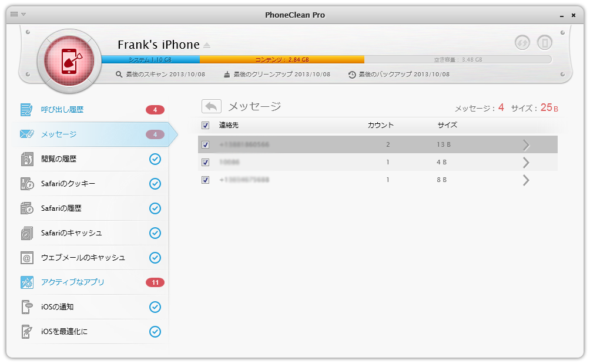590x364 pixels.
Task: Open the hamburger menu icon in title bar
Action: click(x=14, y=14)
